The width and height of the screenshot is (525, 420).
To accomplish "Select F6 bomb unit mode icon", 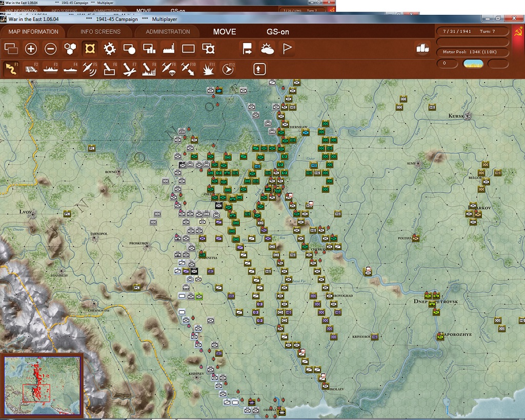I will [110, 69].
